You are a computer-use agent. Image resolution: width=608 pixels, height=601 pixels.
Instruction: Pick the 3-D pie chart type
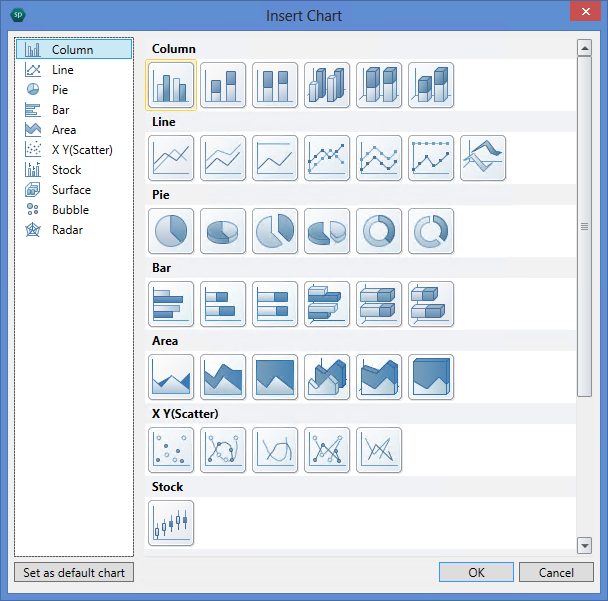(x=223, y=231)
